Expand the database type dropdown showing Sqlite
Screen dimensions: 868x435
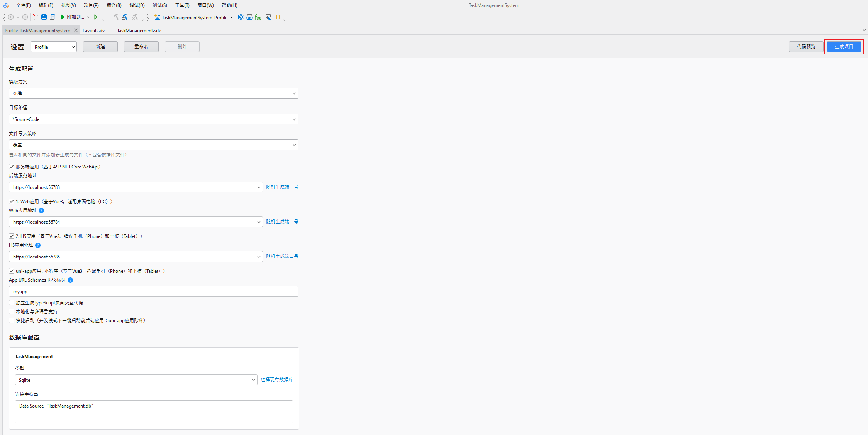(136, 380)
